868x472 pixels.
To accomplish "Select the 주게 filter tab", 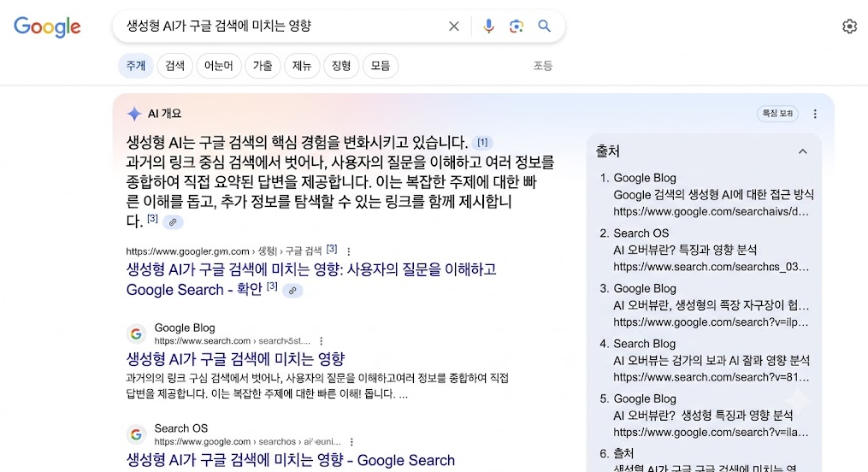I will [x=136, y=66].
